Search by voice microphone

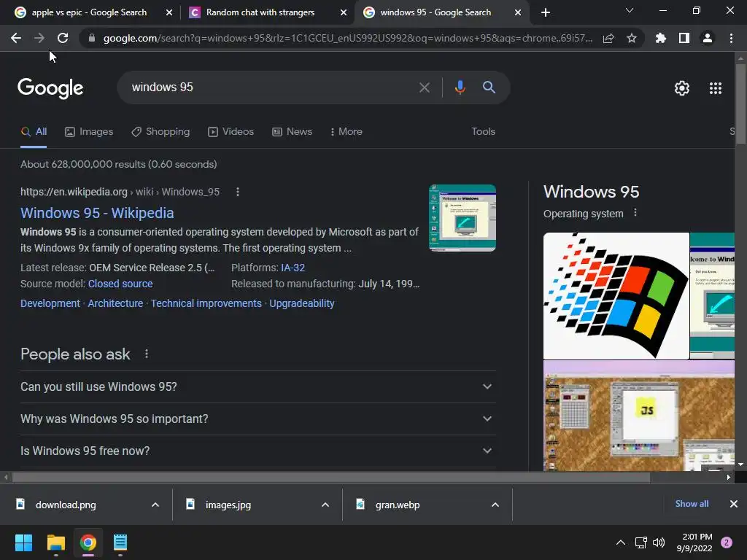(x=460, y=87)
